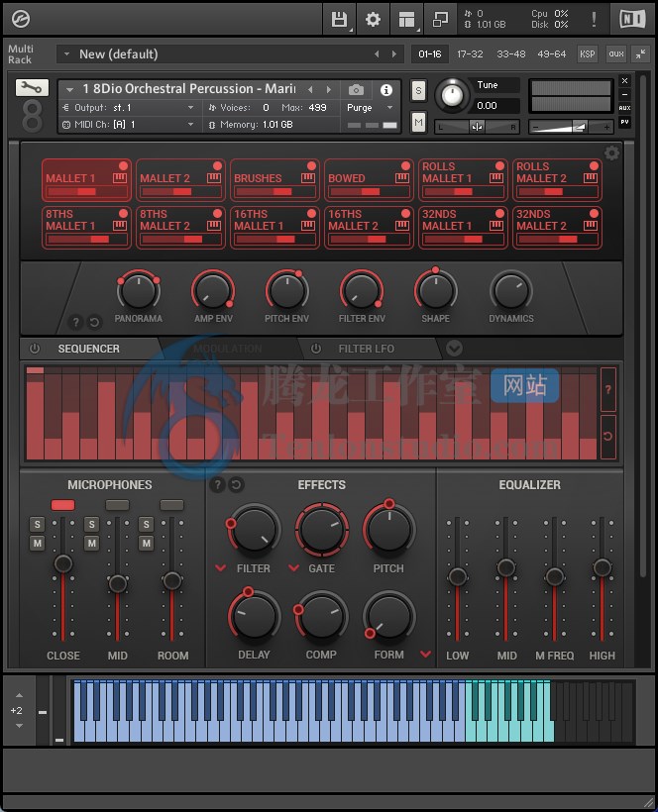This screenshot has height=812, width=658.
Task: Select the 8THS MALLET 2 articulation
Action: (180, 228)
